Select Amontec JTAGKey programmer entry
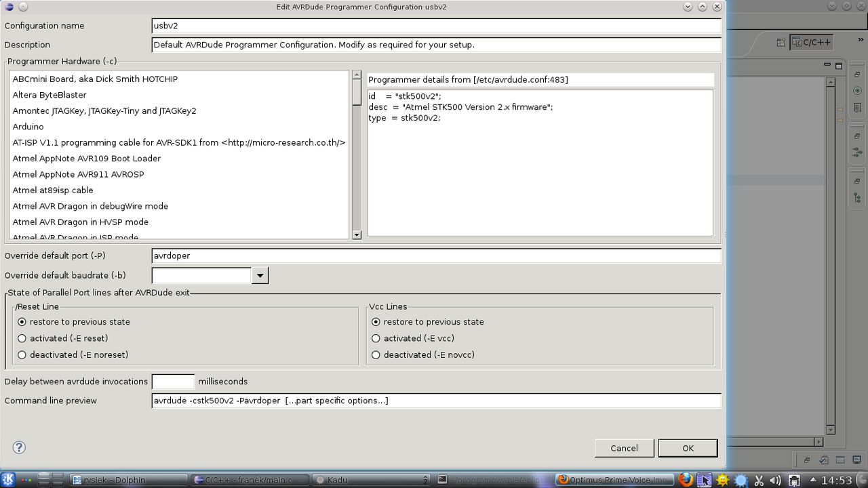This screenshot has height=488, width=868. coord(180,110)
